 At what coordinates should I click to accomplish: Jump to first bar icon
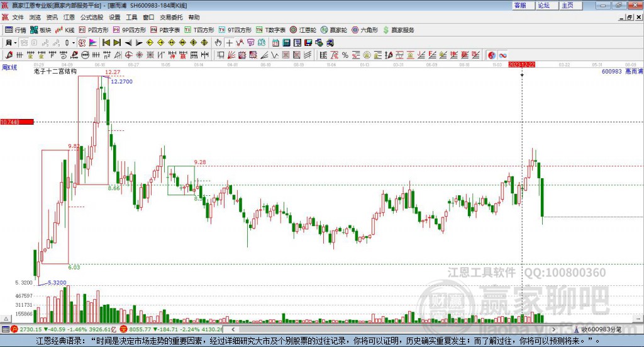coord(106,43)
